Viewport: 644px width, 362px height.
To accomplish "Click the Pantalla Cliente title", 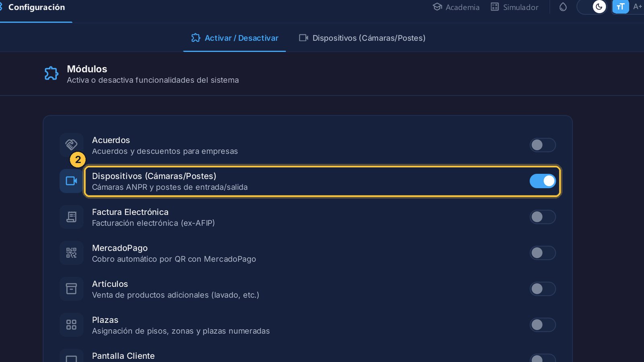I will coord(123,356).
